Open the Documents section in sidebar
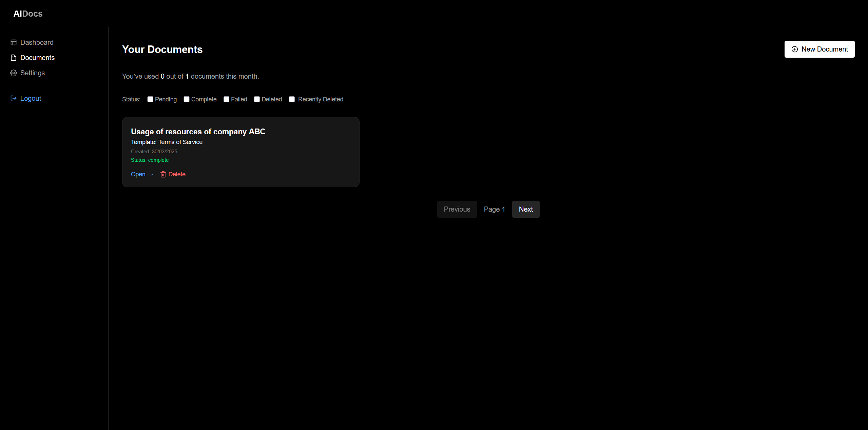The height and width of the screenshot is (430, 868). 37,57
